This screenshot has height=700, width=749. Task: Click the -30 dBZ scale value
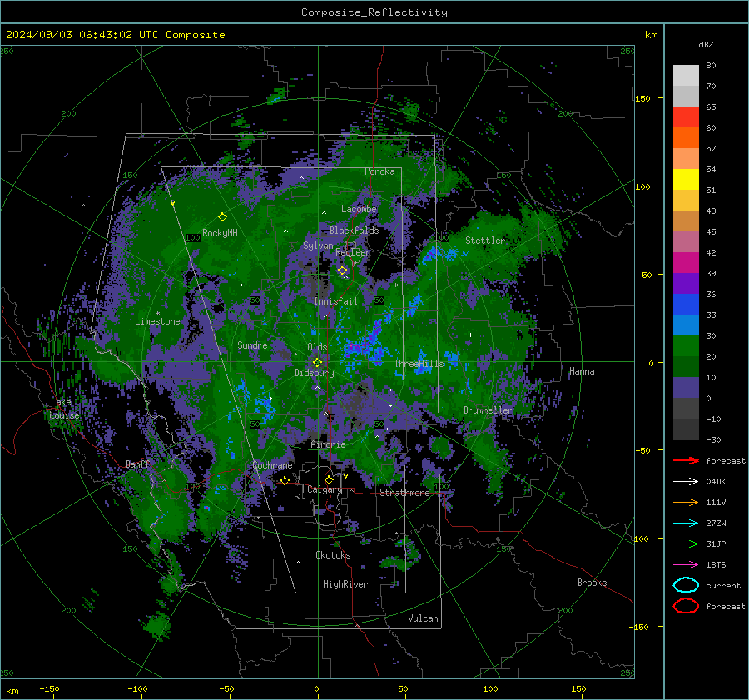(714, 440)
